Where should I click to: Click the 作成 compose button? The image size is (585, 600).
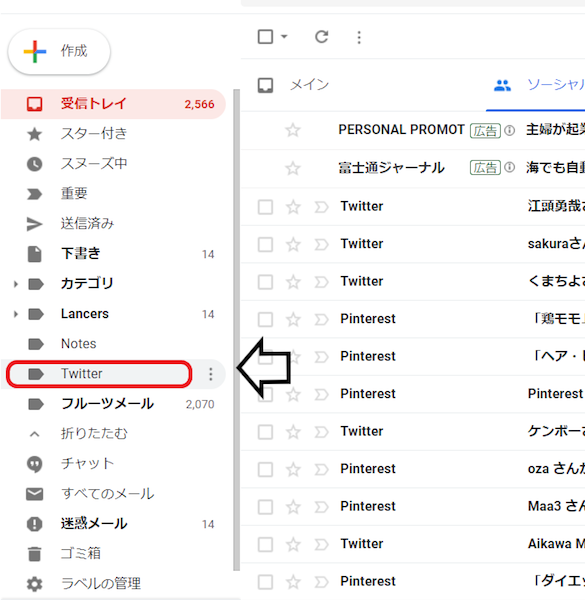click(x=59, y=51)
